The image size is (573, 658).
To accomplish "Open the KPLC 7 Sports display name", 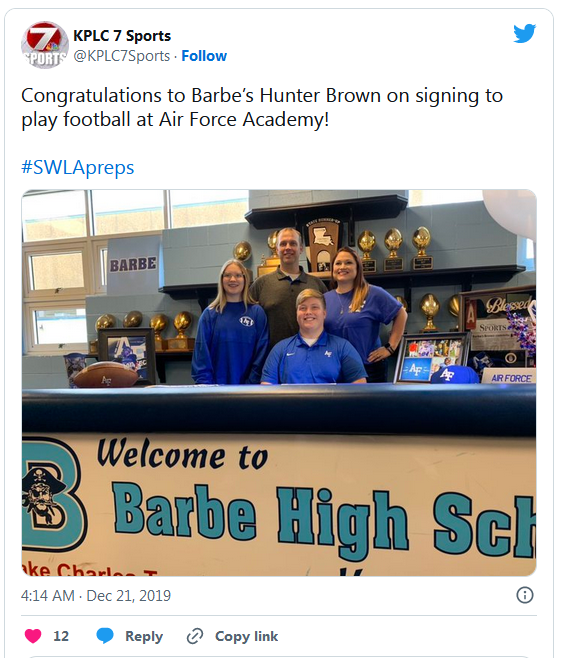I will (x=122, y=36).
